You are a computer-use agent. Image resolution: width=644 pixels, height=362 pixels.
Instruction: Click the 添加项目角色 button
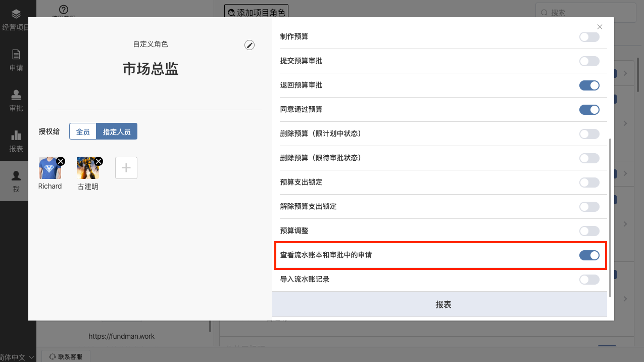tap(256, 12)
